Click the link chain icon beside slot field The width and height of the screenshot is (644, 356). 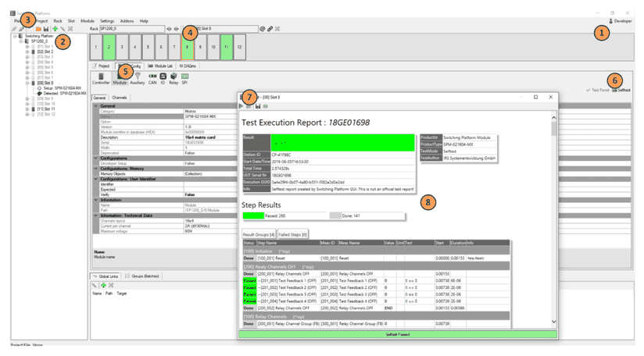(270, 29)
